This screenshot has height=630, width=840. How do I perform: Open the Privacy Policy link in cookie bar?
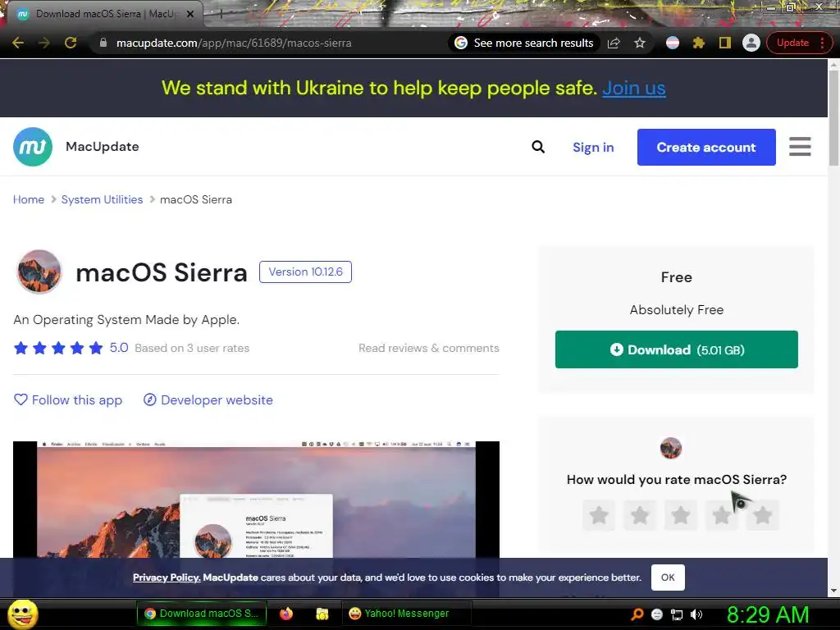tap(167, 577)
